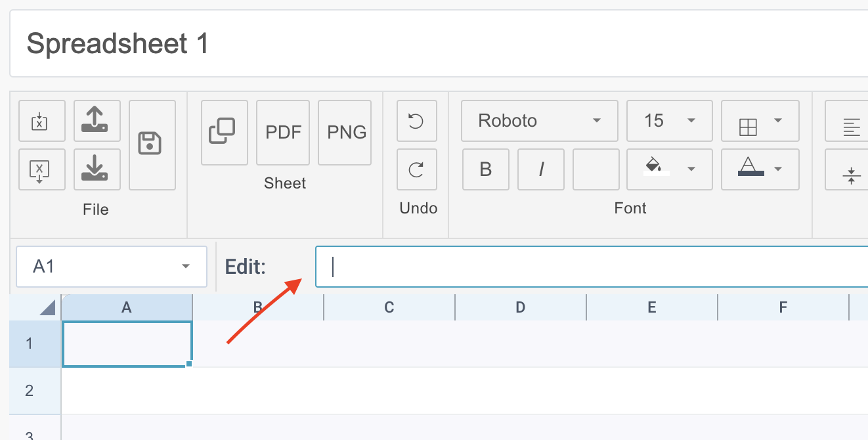Toggle bold formatting
The width and height of the screenshot is (868, 440).
tap(486, 169)
